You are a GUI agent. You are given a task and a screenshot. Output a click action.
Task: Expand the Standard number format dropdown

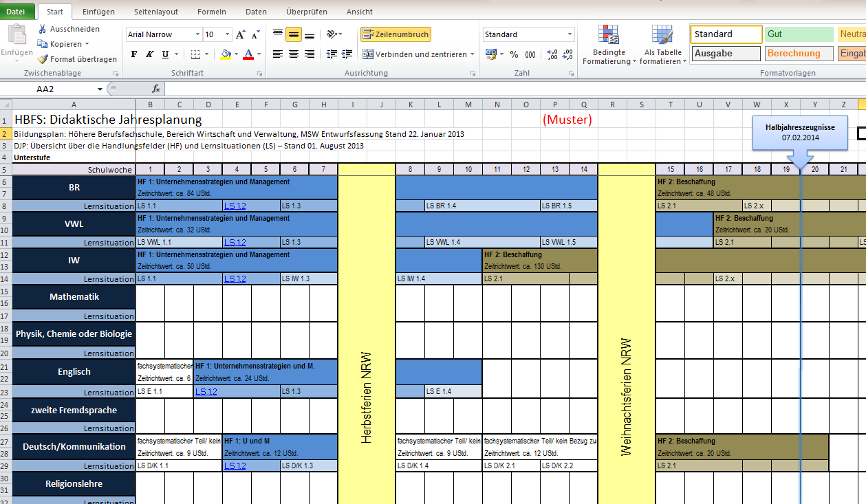[x=570, y=34]
